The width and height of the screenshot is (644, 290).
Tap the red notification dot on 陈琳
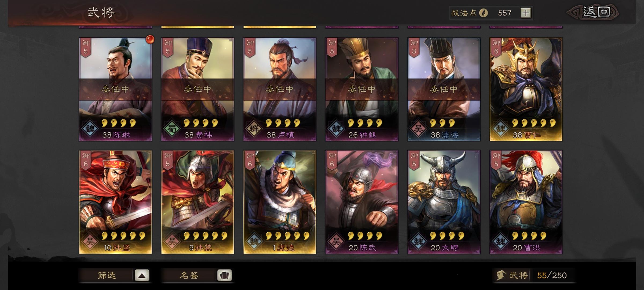pyautogui.click(x=150, y=39)
